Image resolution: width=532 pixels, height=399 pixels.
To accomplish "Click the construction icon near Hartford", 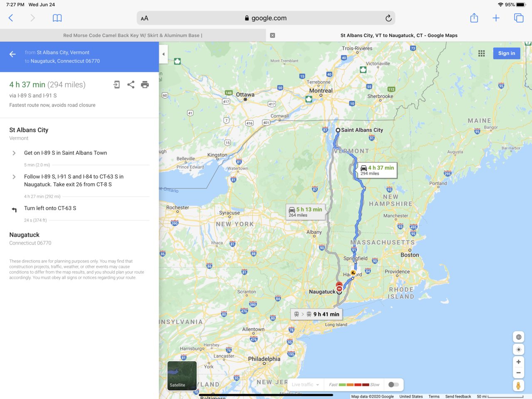I will click(x=353, y=273).
